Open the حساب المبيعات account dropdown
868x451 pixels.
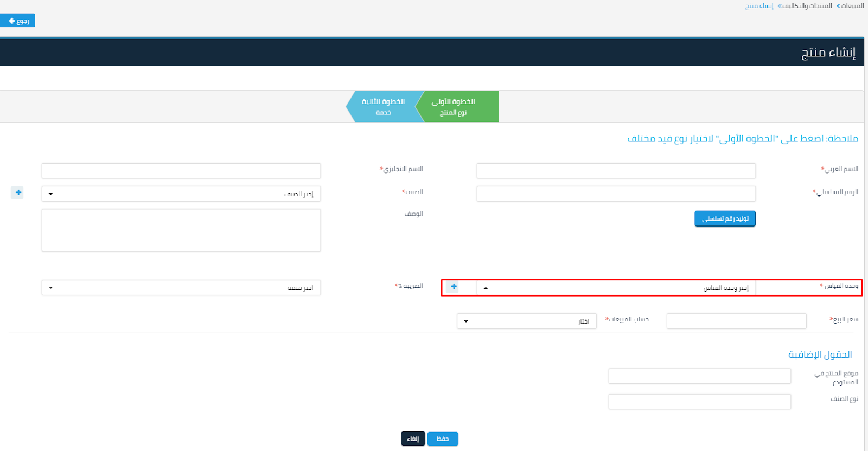(x=526, y=321)
